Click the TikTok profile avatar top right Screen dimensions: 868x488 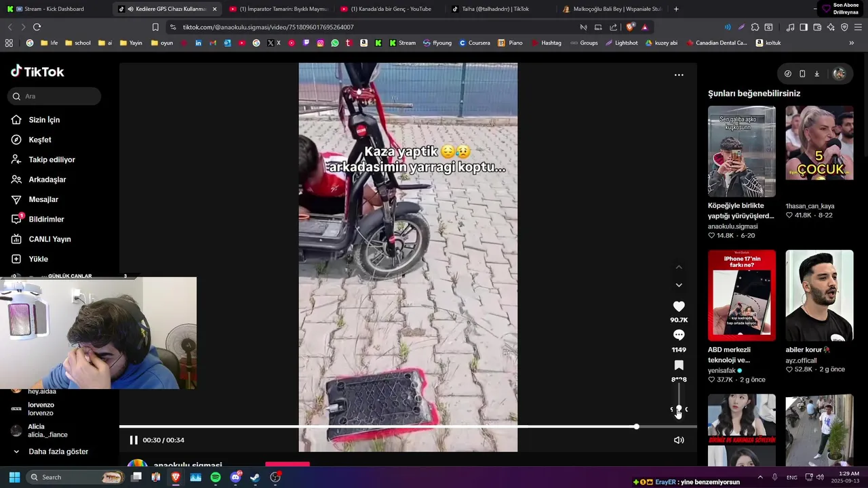839,74
